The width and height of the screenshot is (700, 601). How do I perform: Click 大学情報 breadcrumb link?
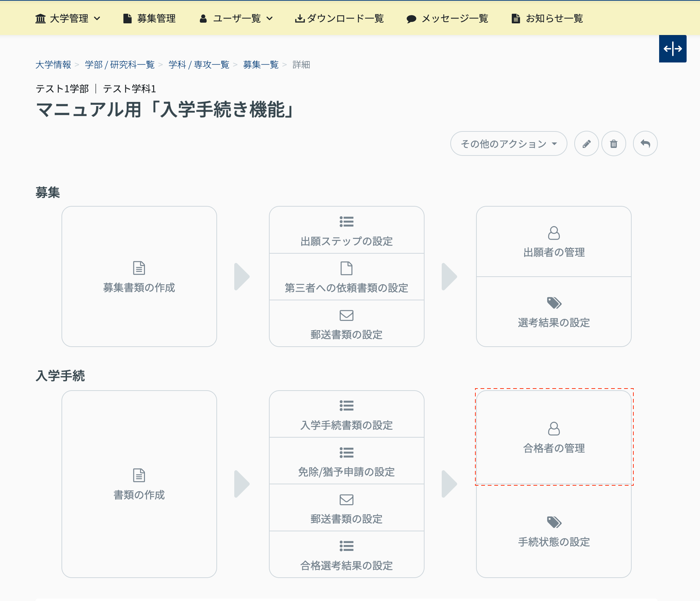53,65
